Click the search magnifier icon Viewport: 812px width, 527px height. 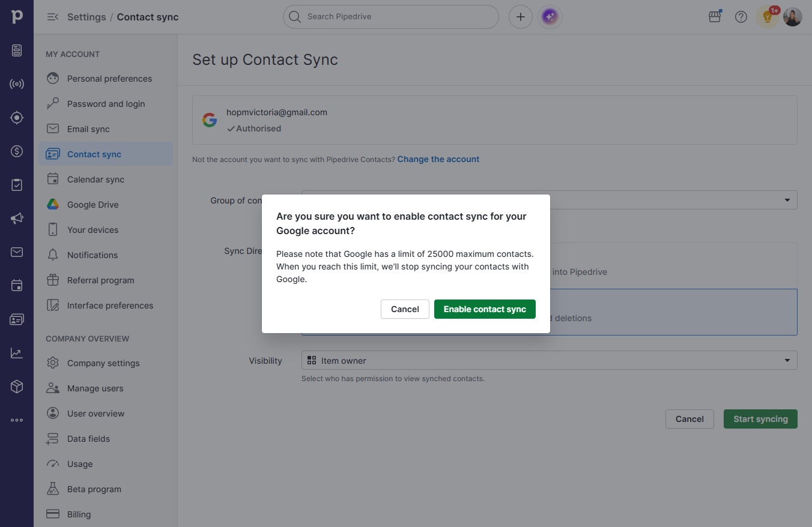coord(295,17)
